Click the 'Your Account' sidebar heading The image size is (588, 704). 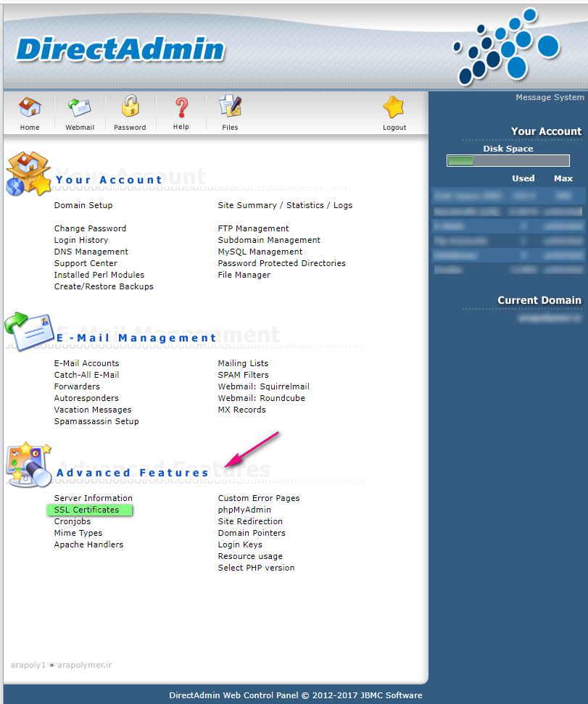(546, 131)
